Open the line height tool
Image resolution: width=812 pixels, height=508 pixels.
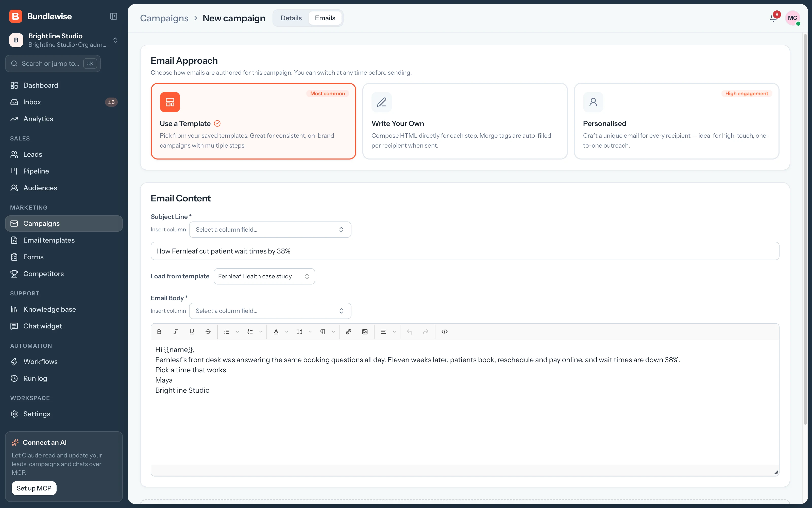(299, 332)
